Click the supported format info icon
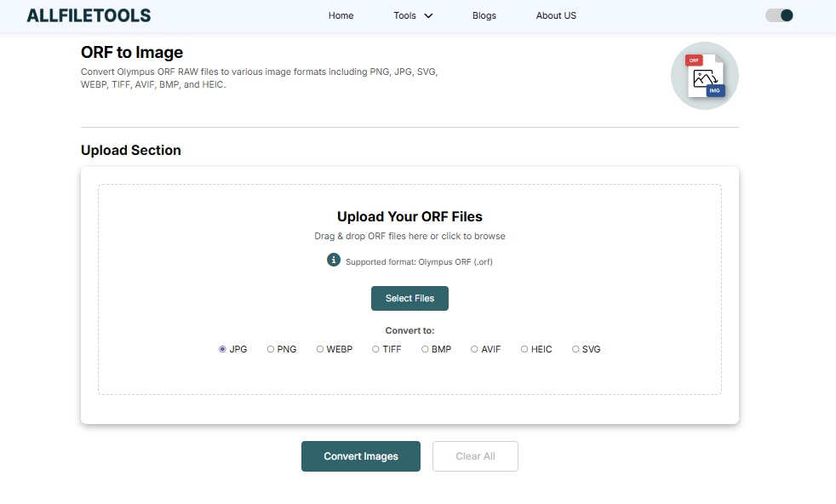Viewport: 836px width, 504px height. (333, 260)
